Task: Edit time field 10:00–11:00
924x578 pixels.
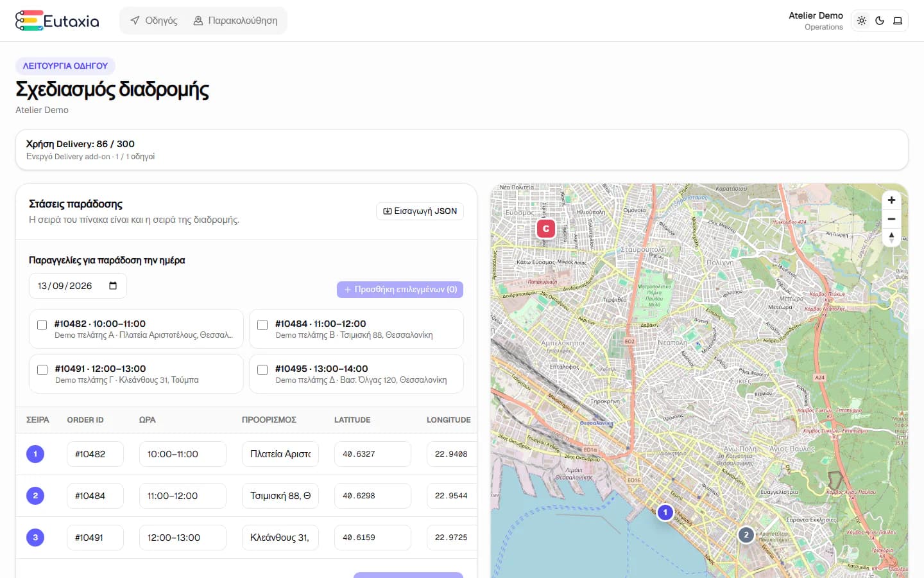Action: [x=183, y=454]
